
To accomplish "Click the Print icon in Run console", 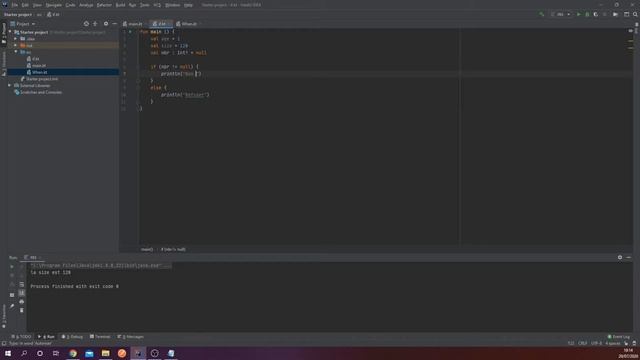I will (22, 302).
